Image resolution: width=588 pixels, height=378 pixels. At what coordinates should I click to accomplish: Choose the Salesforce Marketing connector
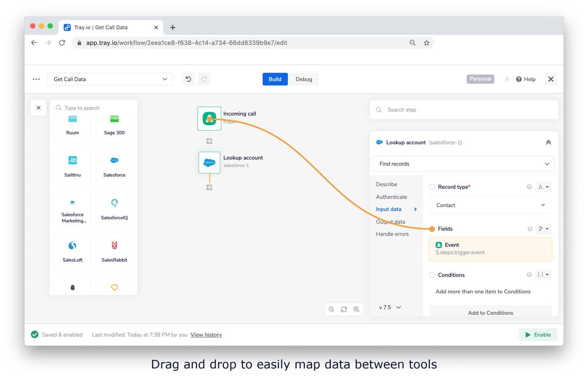point(73,209)
